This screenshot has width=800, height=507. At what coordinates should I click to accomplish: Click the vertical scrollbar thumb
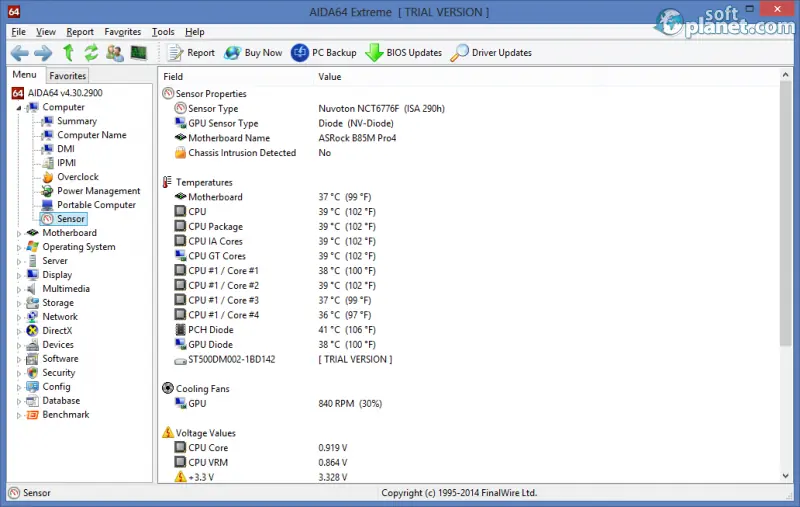tap(785, 215)
